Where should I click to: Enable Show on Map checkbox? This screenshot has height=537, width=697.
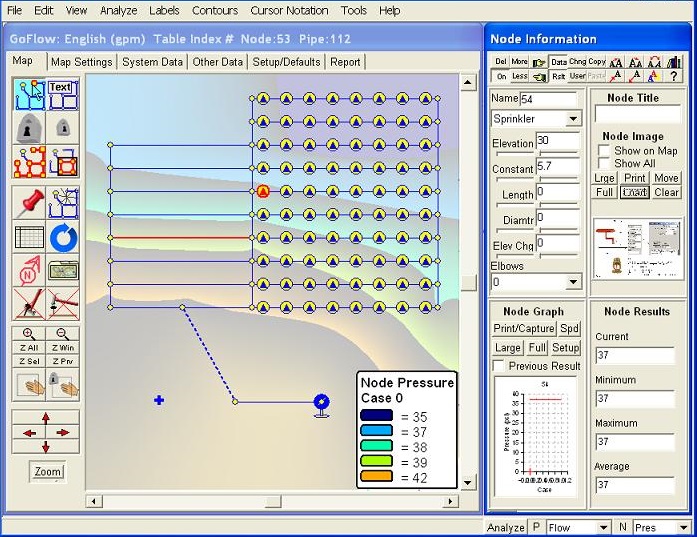pos(604,150)
